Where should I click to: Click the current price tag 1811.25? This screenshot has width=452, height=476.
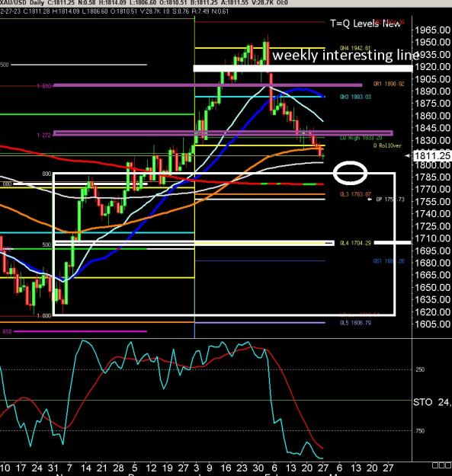point(432,155)
